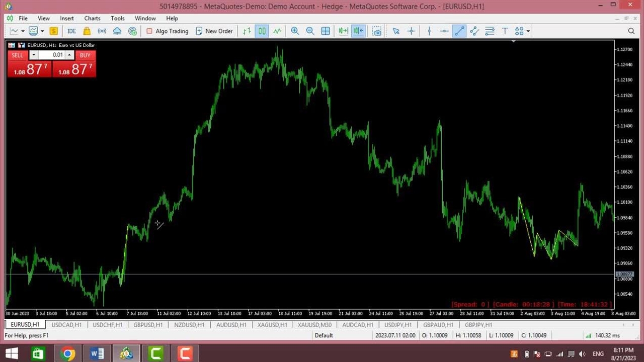Select the Fibonacci retracement tool

pyautogui.click(x=490, y=31)
